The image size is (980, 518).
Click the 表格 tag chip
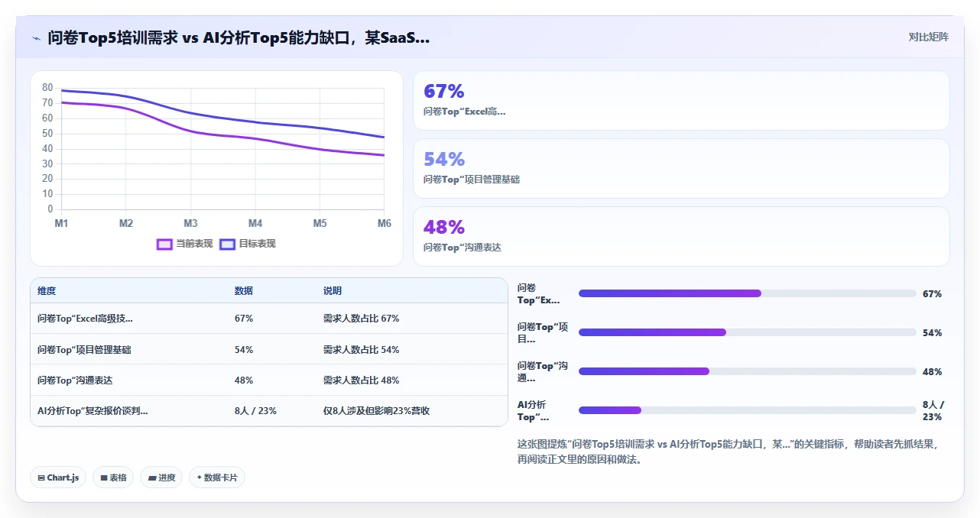point(113,478)
